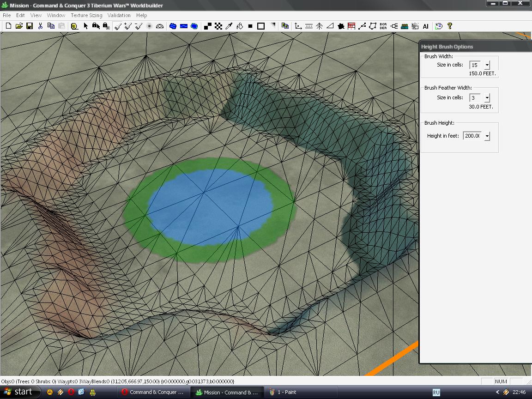Click the refresh script icon
Viewport: 532px width, 399px height.
(439, 26)
